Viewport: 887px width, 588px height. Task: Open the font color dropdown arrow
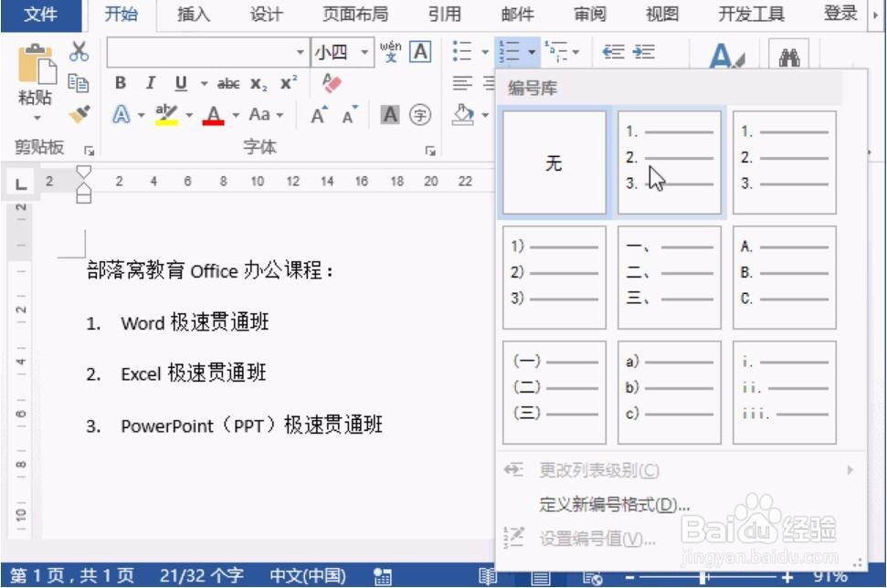(236, 115)
